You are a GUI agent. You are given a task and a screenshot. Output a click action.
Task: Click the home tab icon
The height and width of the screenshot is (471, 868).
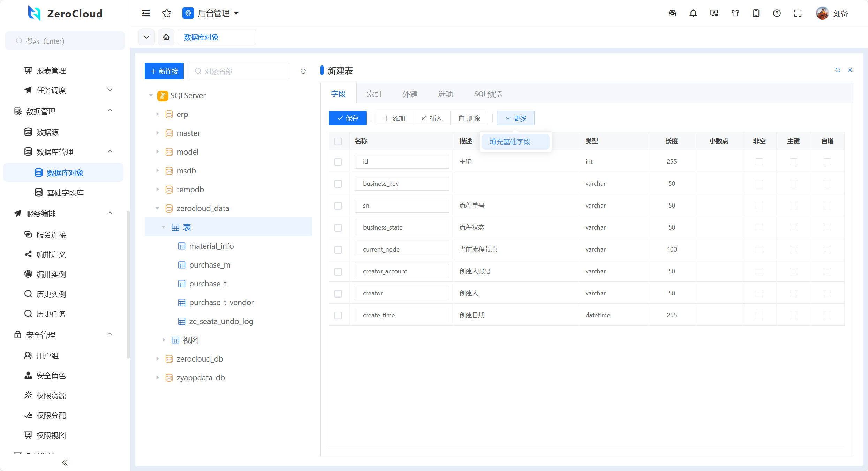[x=166, y=37]
